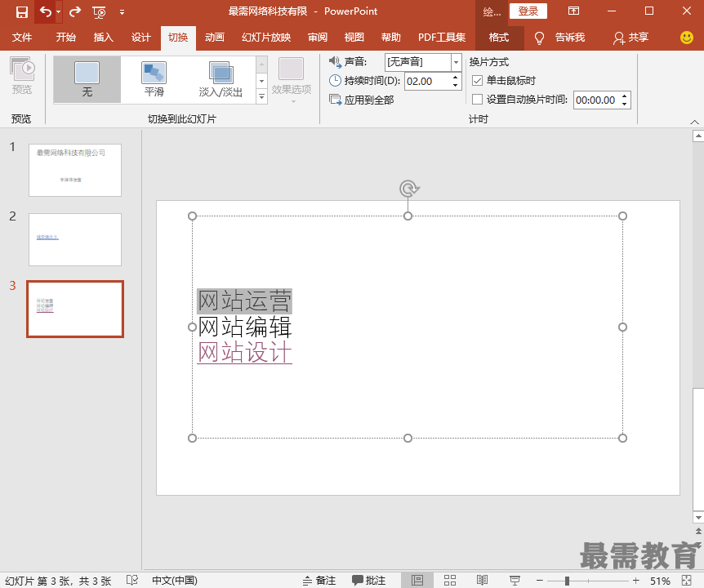The image size is (704, 588).
Task: Undo the last action
Action: point(46,11)
